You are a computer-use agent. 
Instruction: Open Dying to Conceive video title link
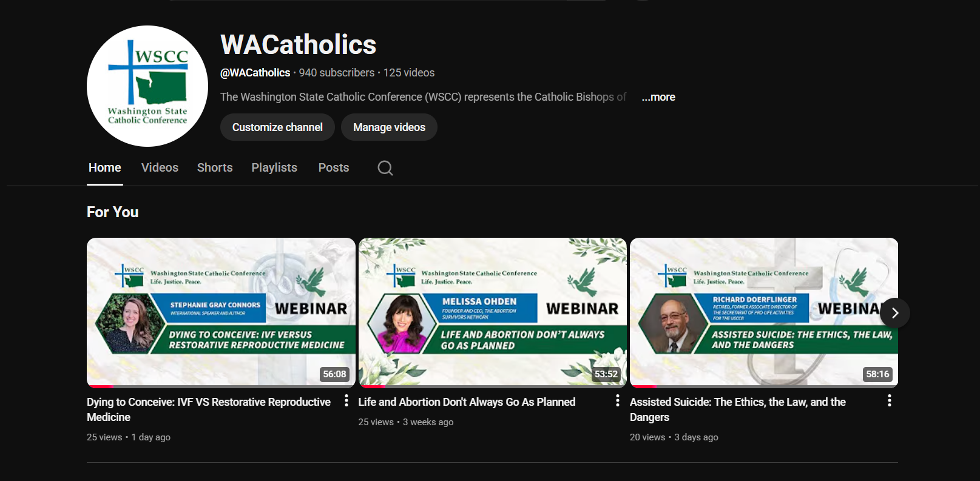(209, 409)
